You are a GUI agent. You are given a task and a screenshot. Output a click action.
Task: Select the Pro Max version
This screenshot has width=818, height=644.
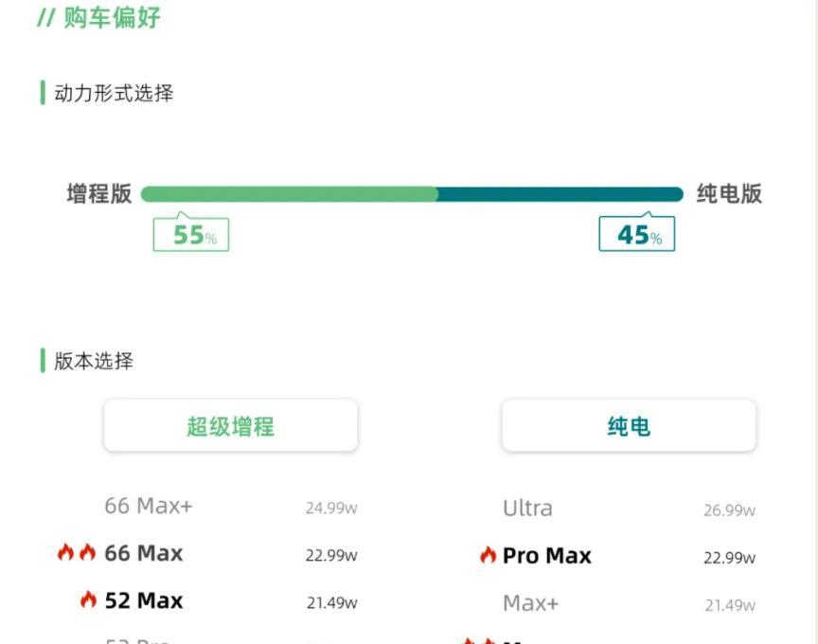[546, 556]
